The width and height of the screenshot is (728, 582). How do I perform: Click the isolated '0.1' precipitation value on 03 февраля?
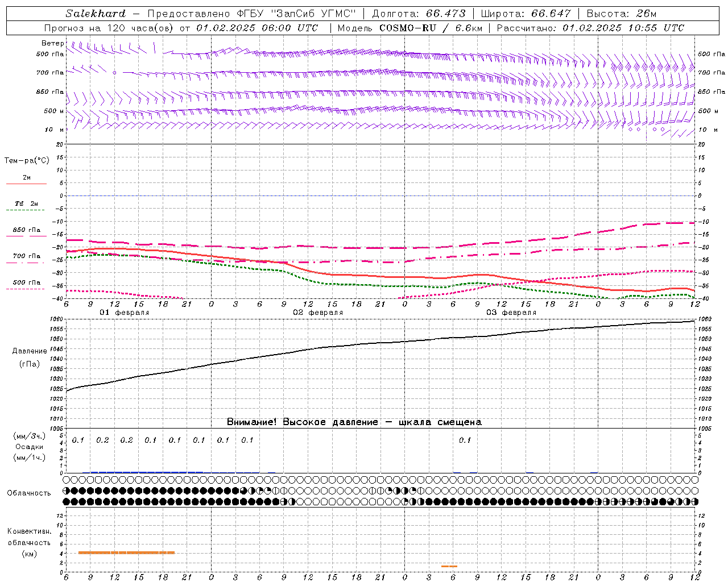coord(465,440)
